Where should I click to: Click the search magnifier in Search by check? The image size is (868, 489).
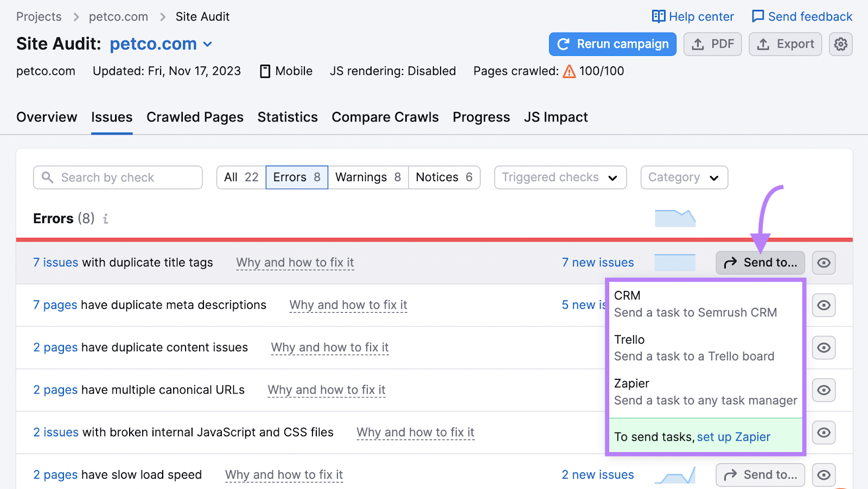(48, 177)
